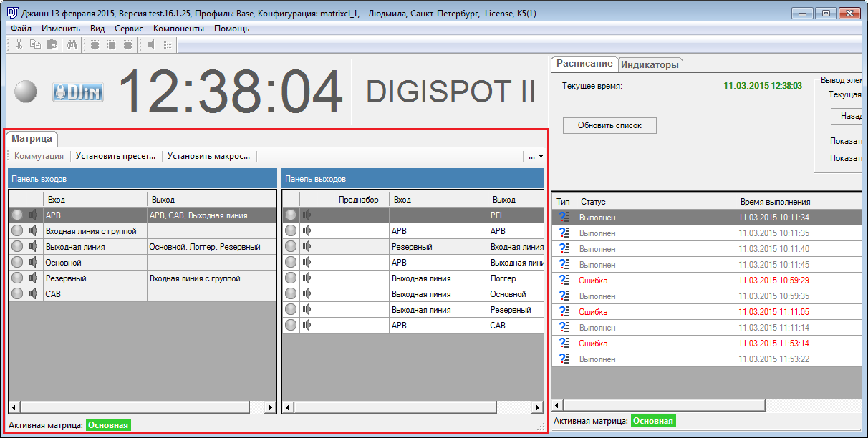
Task: Click the DJin logo icon beside the clock
Action: (79, 92)
